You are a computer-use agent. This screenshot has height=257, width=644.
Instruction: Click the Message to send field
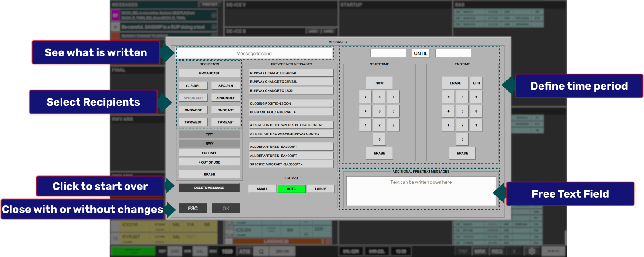[x=254, y=53]
